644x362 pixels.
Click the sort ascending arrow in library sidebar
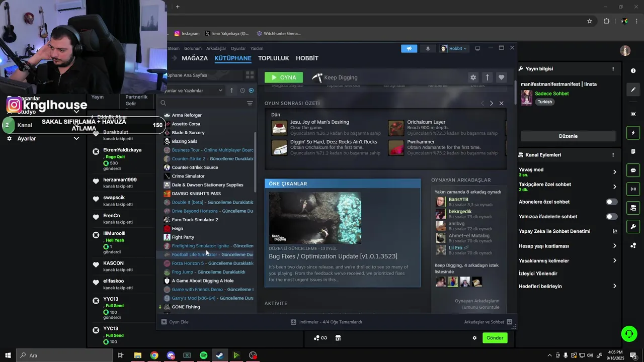coord(231,90)
